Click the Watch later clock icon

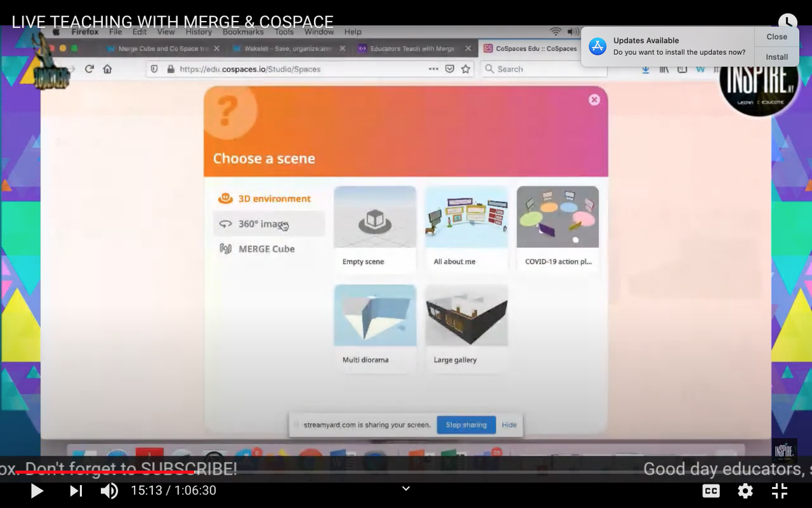(x=788, y=22)
